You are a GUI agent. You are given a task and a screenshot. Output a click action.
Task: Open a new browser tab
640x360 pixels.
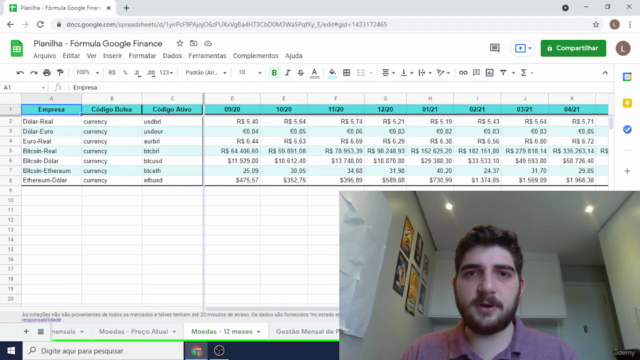126,8
